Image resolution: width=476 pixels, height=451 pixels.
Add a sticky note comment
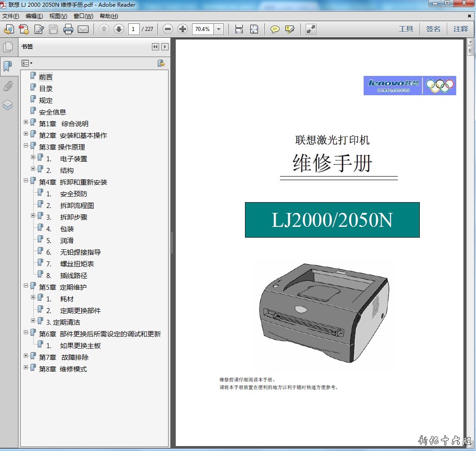pyautogui.click(x=275, y=29)
